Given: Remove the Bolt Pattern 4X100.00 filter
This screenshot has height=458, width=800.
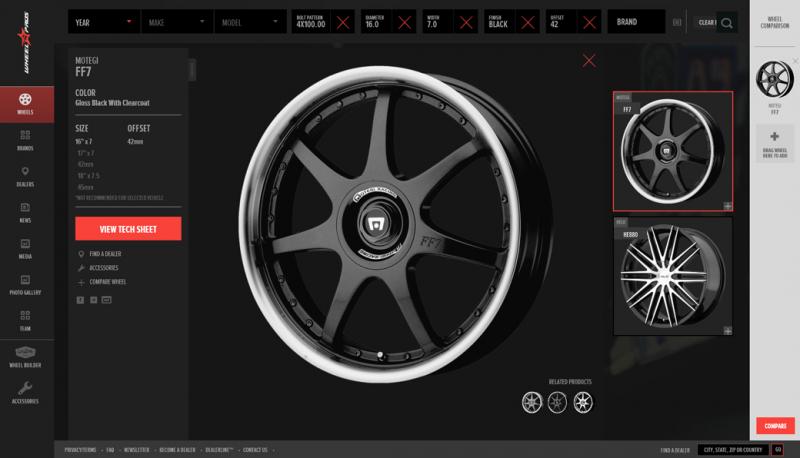Looking at the screenshot, I should tap(343, 22).
